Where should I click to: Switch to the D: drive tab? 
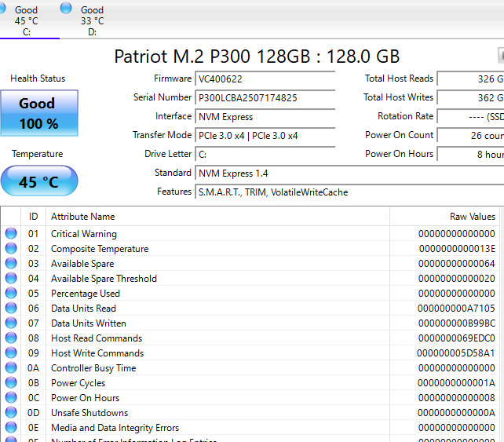[x=93, y=21]
